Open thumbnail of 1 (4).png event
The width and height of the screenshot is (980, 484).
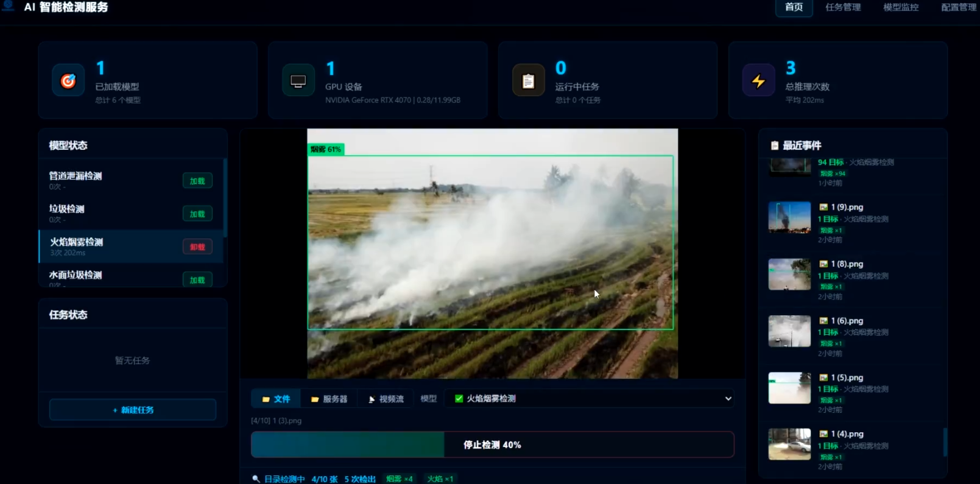[x=789, y=444]
